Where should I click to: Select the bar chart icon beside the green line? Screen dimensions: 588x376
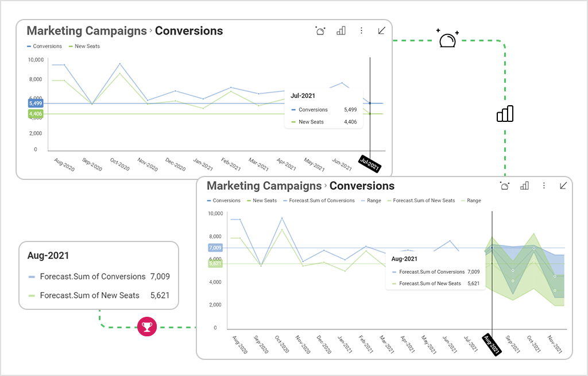coord(505,114)
